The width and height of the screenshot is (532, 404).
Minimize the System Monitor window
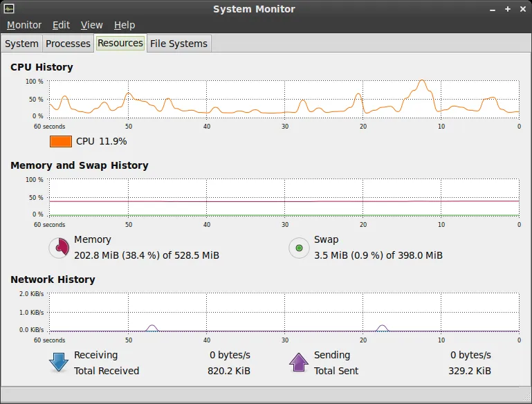click(x=493, y=9)
